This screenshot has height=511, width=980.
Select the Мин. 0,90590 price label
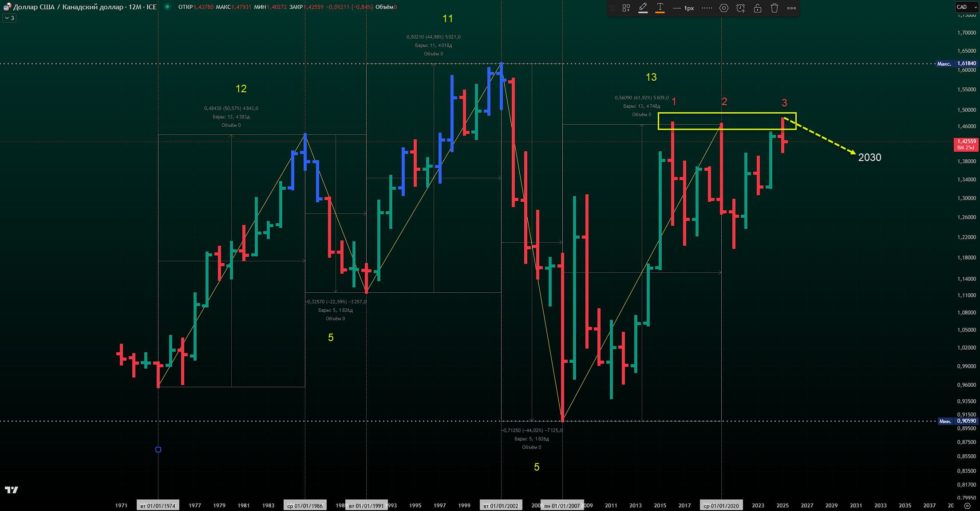click(x=958, y=421)
